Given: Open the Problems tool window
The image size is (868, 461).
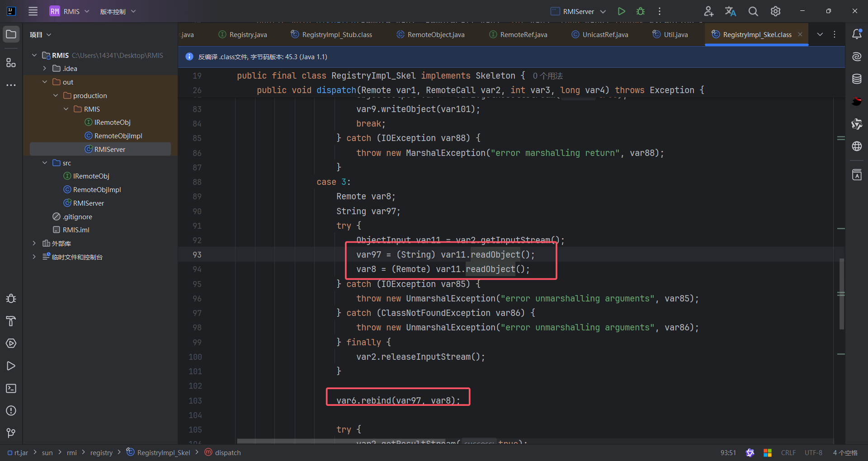Looking at the screenshot, I should (11, 411).
